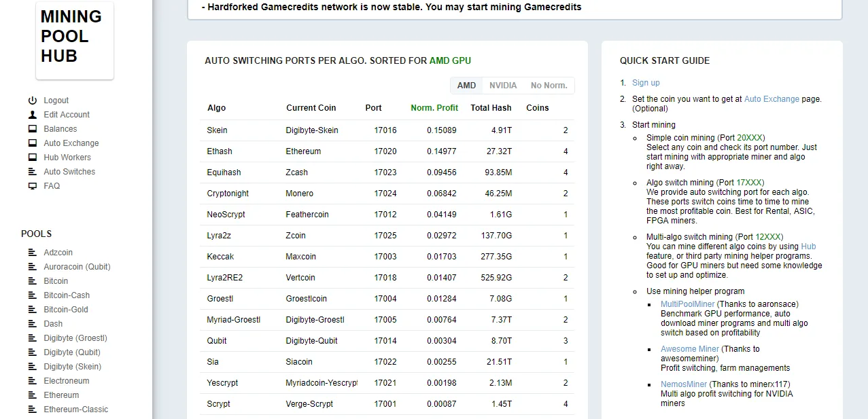Click the Auto Exchange monitor icon
Viewport: 868px width, 419px height.
pyautogui.click(x=33, y=143)
